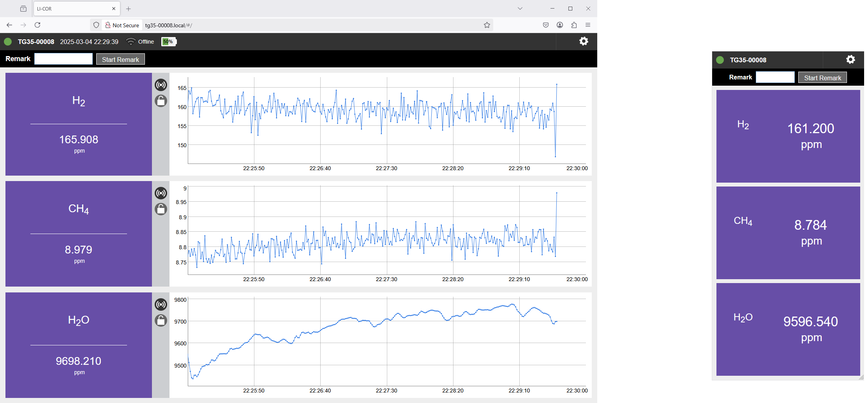Click the Remark text field in main window
Screen dimensions: 868x403
[64, 59]
